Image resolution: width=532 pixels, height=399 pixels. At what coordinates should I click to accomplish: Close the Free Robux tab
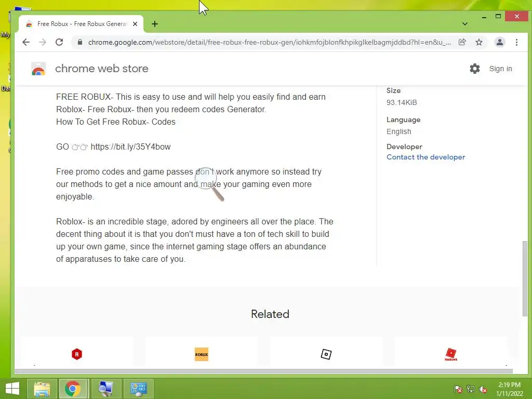(135, 24)
